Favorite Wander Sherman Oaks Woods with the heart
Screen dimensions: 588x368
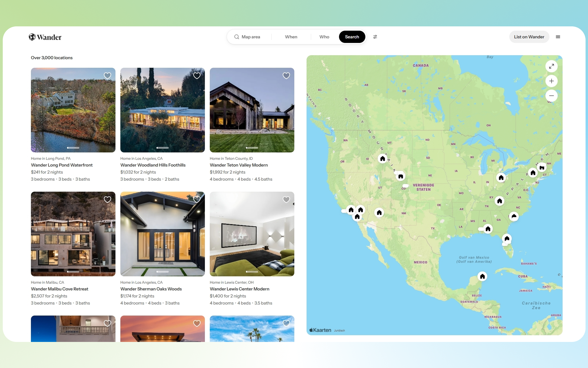[197, 200]
